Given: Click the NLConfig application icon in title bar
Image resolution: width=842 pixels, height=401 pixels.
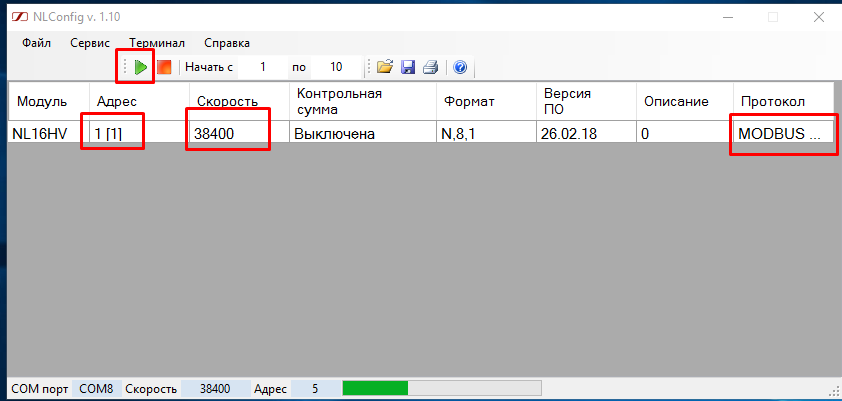Looking at the screenshot, I should pos(20,17).
